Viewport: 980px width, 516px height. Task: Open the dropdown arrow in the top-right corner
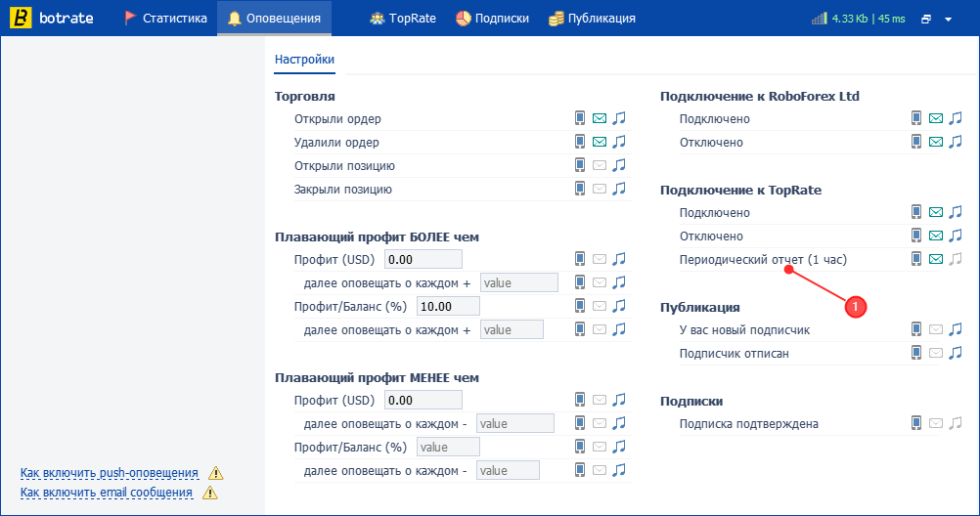click(948, 20)
